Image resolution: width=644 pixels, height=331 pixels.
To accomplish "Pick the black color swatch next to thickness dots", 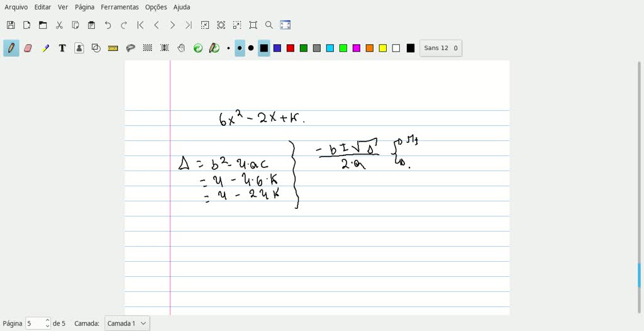I will [x=264, y=48].
